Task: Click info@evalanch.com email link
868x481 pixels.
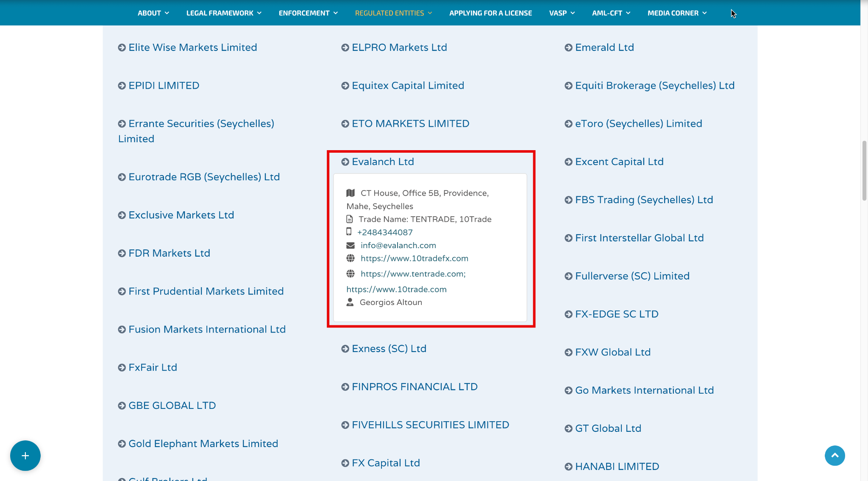Action: pos(398,246)
